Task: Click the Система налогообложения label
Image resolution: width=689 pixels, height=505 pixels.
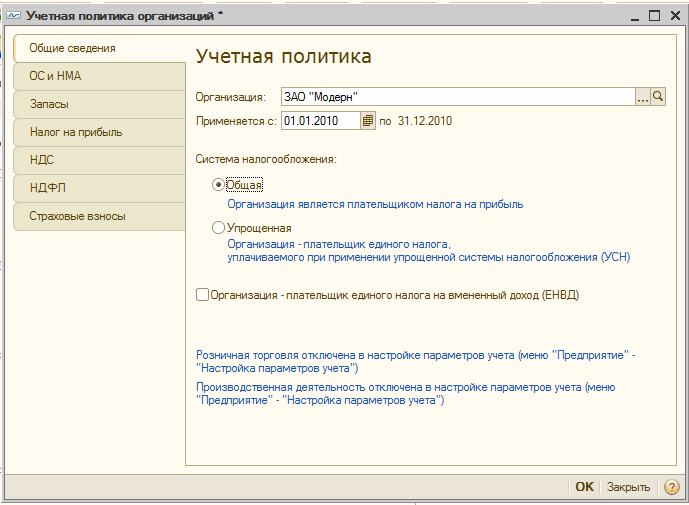Action: coord(266,159)
